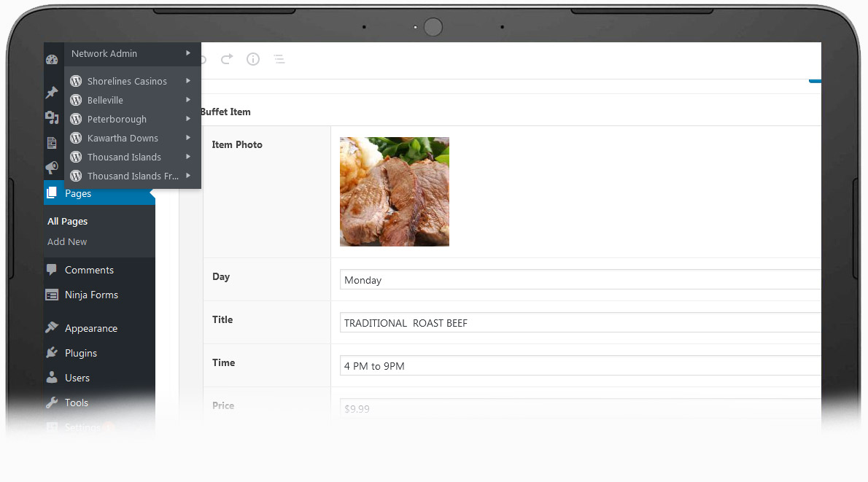The image size is (868, 482).
Task: Click Add New page link
Action: click(x=67, y=242)
